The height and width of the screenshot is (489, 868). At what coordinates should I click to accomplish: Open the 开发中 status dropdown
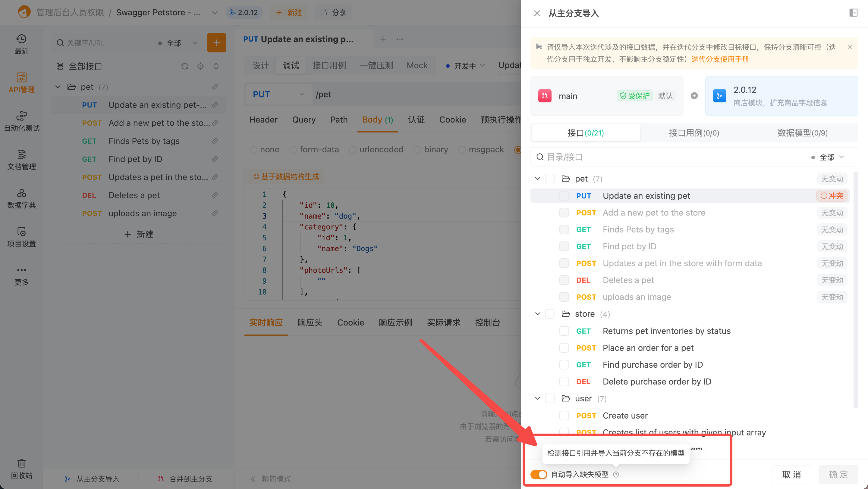point(465,66)
